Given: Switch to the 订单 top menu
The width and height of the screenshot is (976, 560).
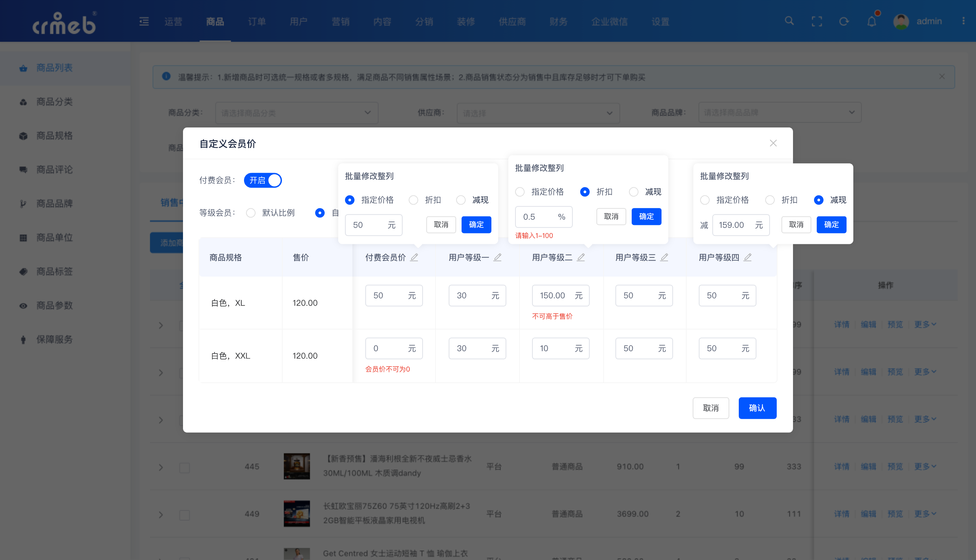Looking at the screenshot, I should 257,22.
